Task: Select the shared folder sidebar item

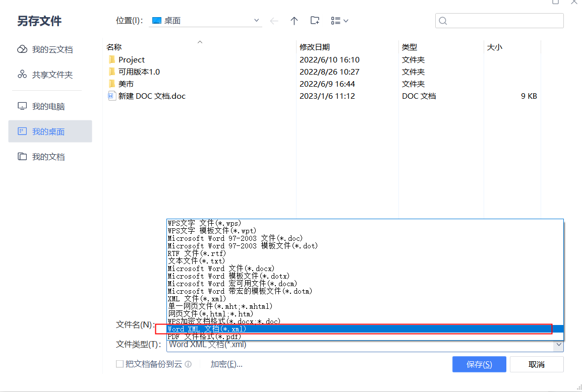Action: (x=52, y=75)
